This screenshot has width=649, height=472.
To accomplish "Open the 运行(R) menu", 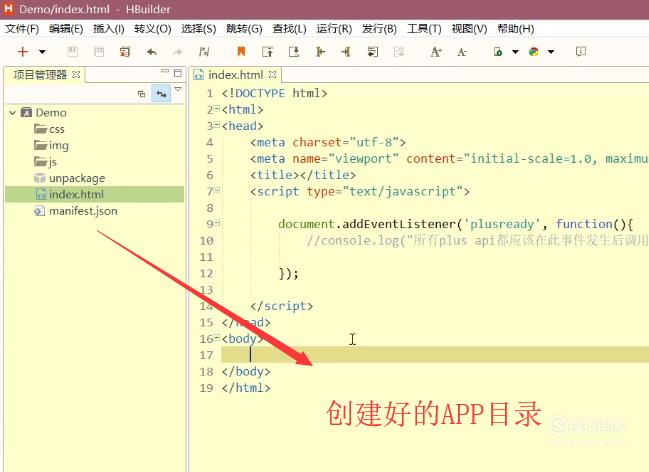I will point(334,29).
